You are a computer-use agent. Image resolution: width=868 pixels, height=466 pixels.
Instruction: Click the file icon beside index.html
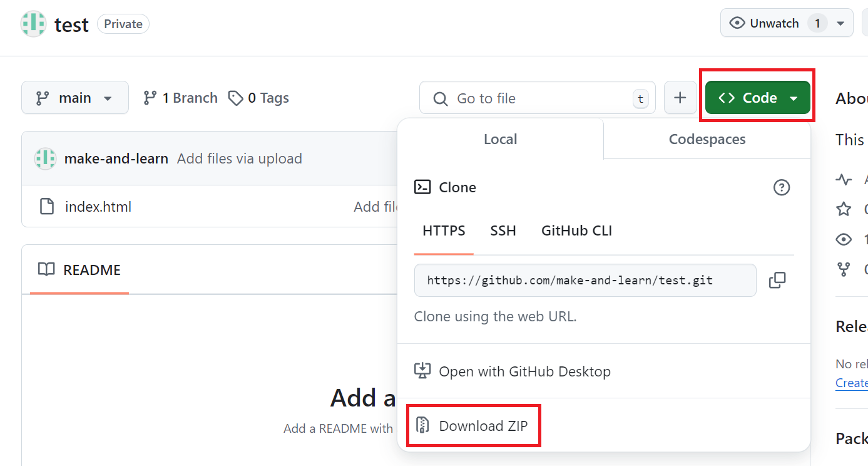47,207
